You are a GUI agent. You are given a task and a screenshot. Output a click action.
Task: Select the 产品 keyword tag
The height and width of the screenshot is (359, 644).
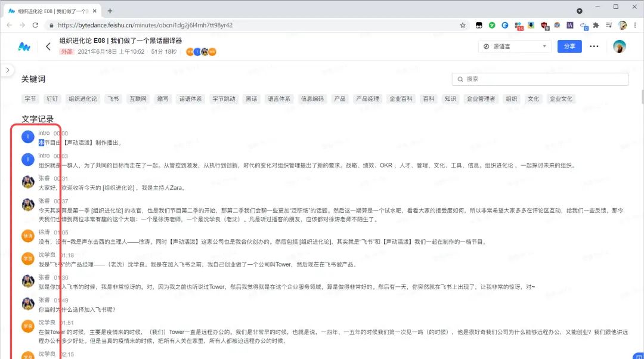tap(340, 98)
